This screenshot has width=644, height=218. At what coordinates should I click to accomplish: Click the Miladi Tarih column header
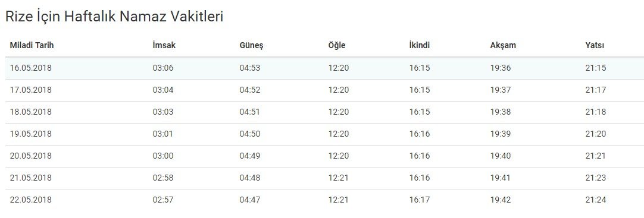[32, 46]
